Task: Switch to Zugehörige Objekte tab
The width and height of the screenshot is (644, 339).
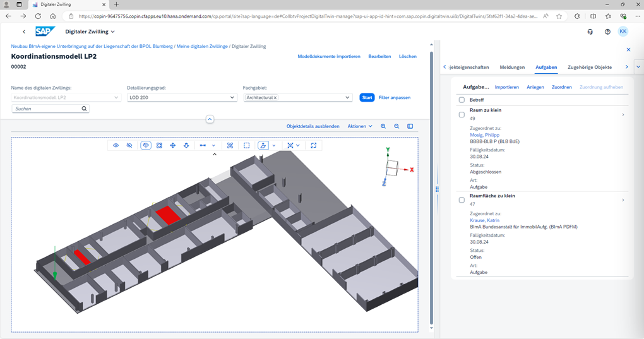Action: (x=590, y=68)
